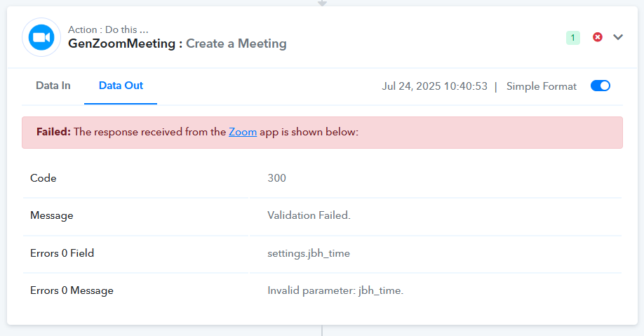The image size is (644, 336).
Task: Toggle the Simple Format switch
Action: point(600,86)
